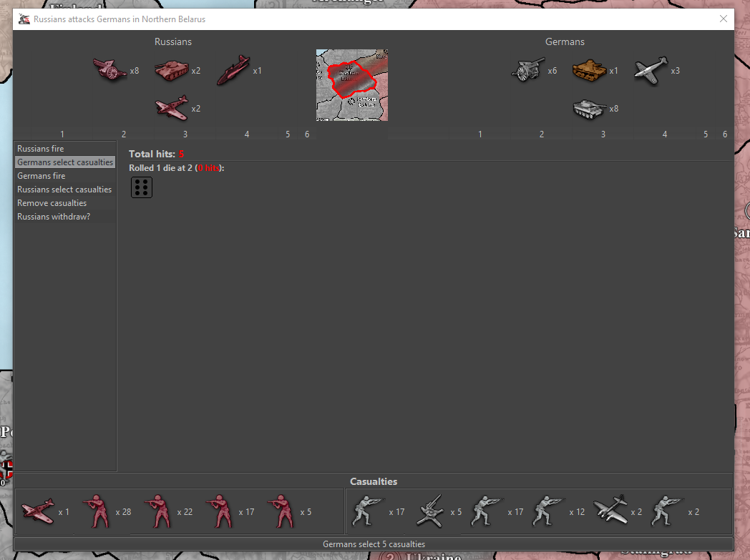Click the 'Germans select casualties' step
Image resolution: width=750 pixels, height=560 pixels.
click(65, 162)
